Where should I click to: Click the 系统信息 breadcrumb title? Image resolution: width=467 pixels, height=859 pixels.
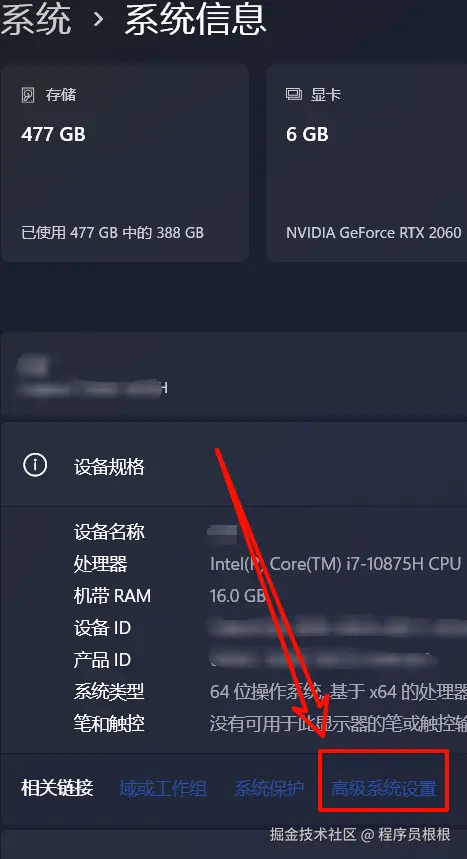195,19
